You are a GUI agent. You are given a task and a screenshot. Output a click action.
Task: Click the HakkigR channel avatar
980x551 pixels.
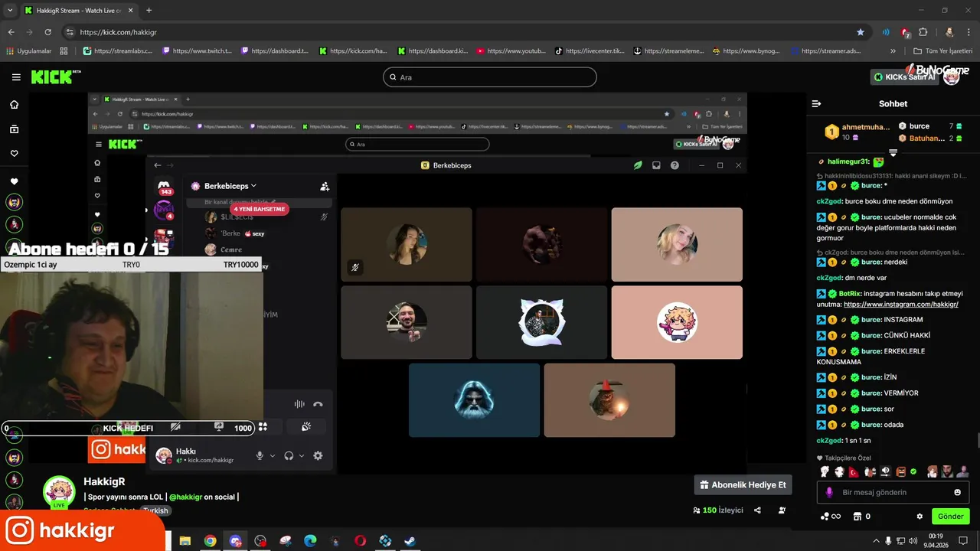(59, 491)
